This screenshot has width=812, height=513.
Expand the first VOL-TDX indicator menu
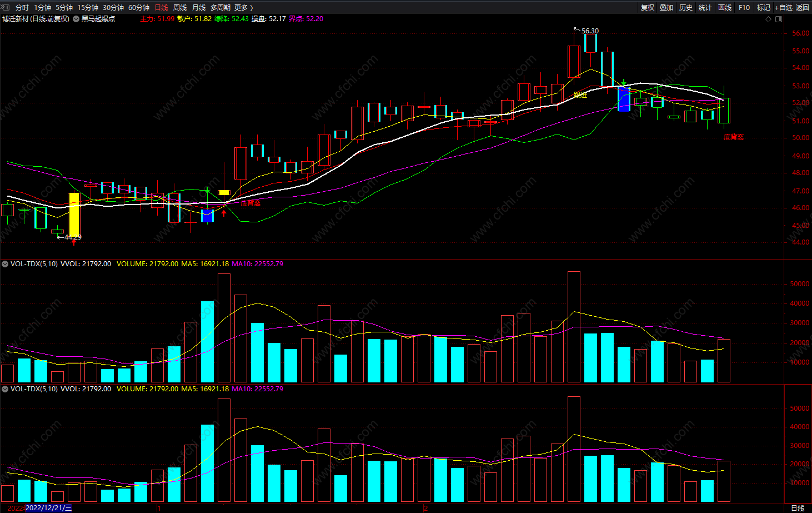pos(5,264)
